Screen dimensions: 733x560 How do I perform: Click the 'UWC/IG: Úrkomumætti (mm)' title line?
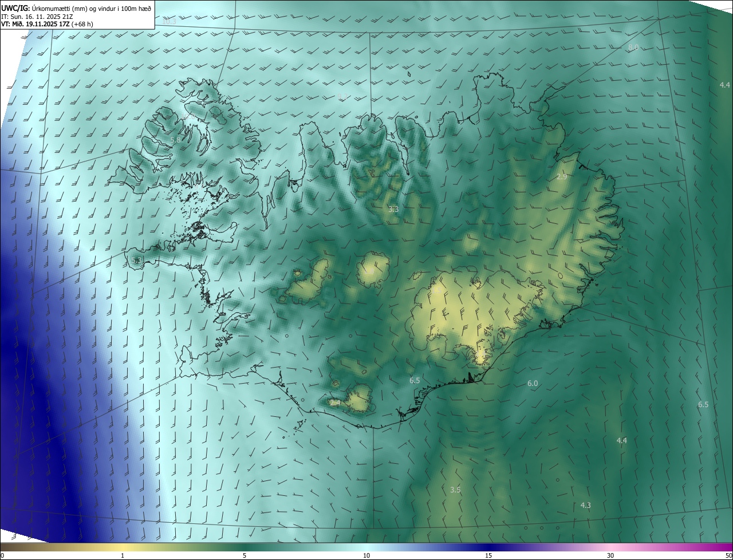(x=76, y=7)
